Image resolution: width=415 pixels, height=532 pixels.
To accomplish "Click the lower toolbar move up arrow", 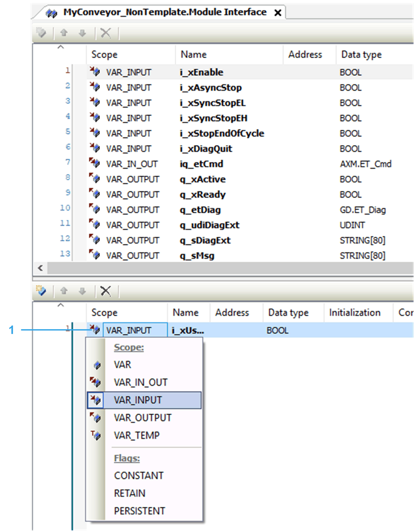I will pos(64,291).
